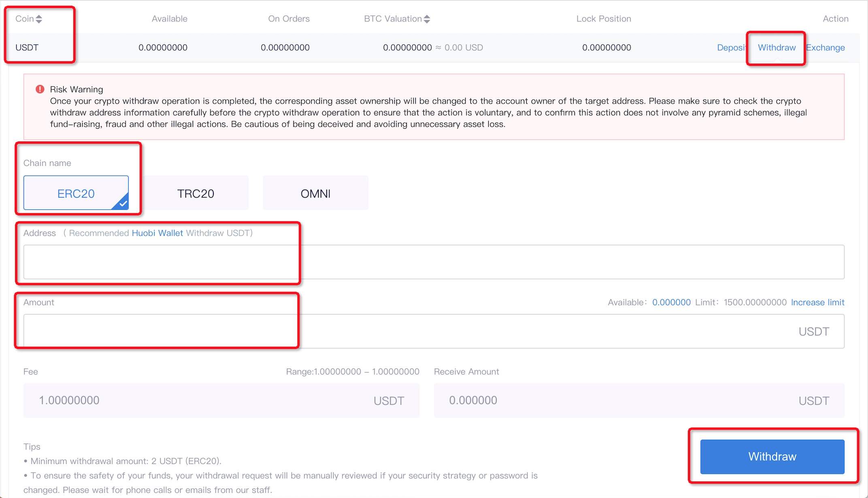Open the Risk Warning details
The width and height of the screenshot is (868, 498).
[76, 89]
